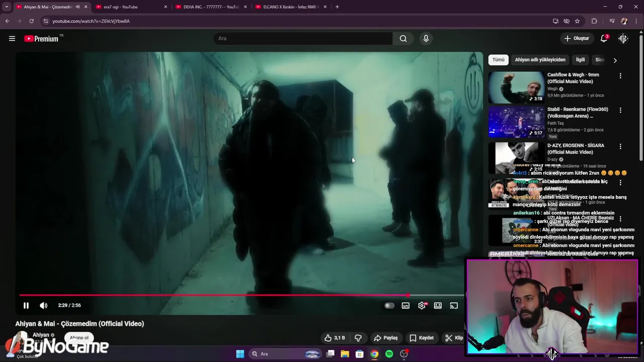Open the account avatar menu
The width and height of the screenshot is (644, 362).
[x=623, y=38]
